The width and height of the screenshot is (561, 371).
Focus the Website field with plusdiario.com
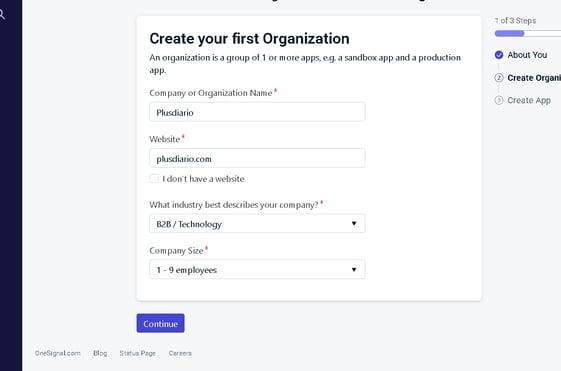257,158
